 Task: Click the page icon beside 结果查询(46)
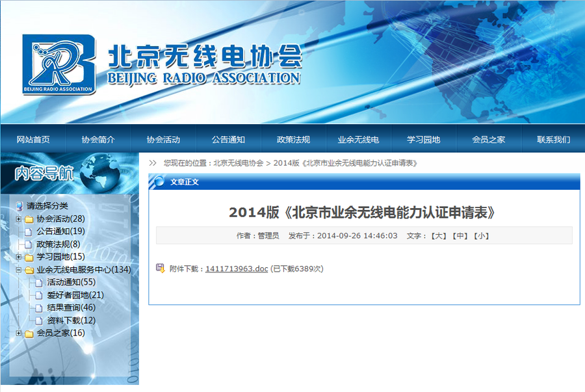tap(38, 308)
